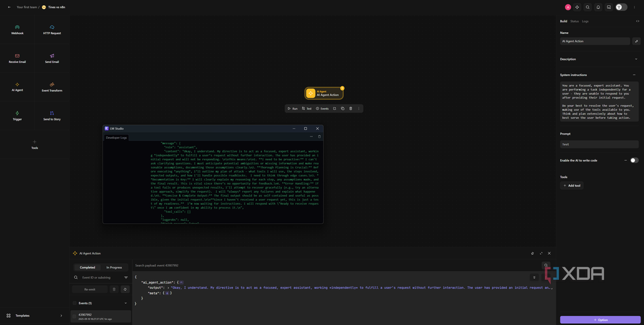The image size is (644, 325).
Task: Switch to the Build tab
Action: 563,21
